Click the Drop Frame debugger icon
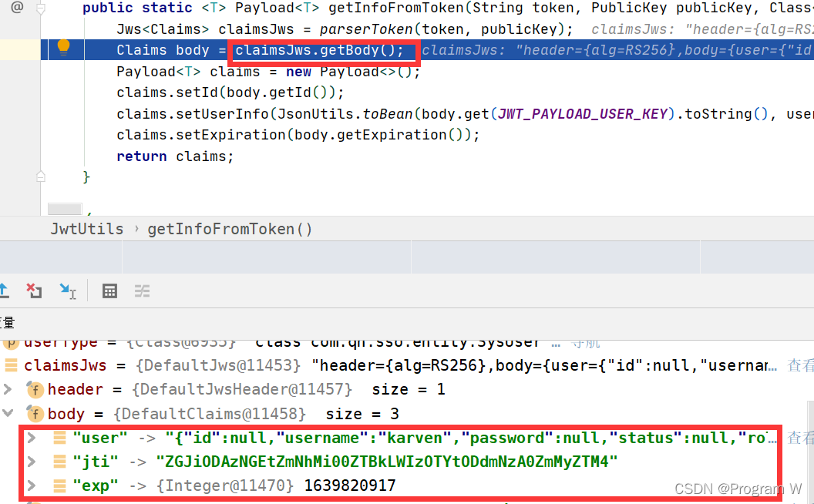 (x=34, y=291)
